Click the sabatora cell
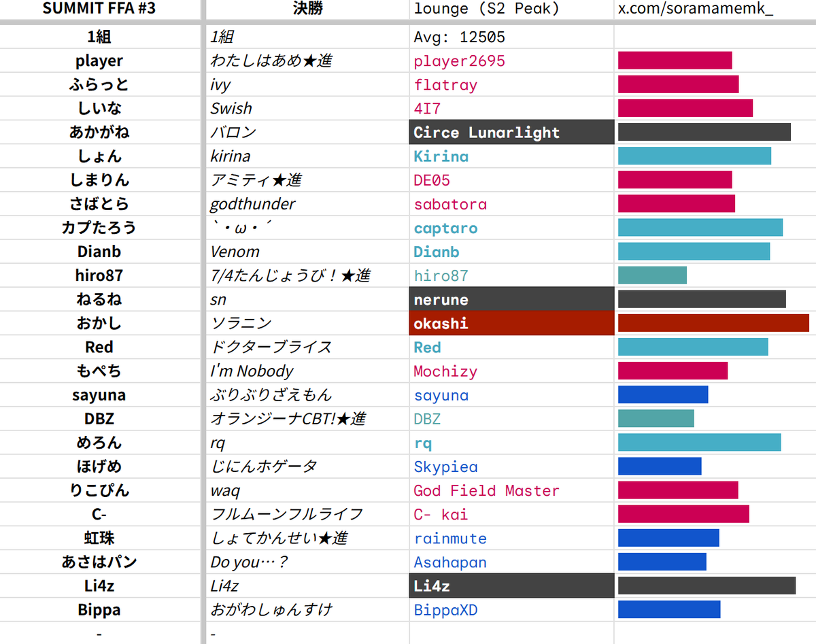This screenshot has width=816, height=644. pos(511,203)
